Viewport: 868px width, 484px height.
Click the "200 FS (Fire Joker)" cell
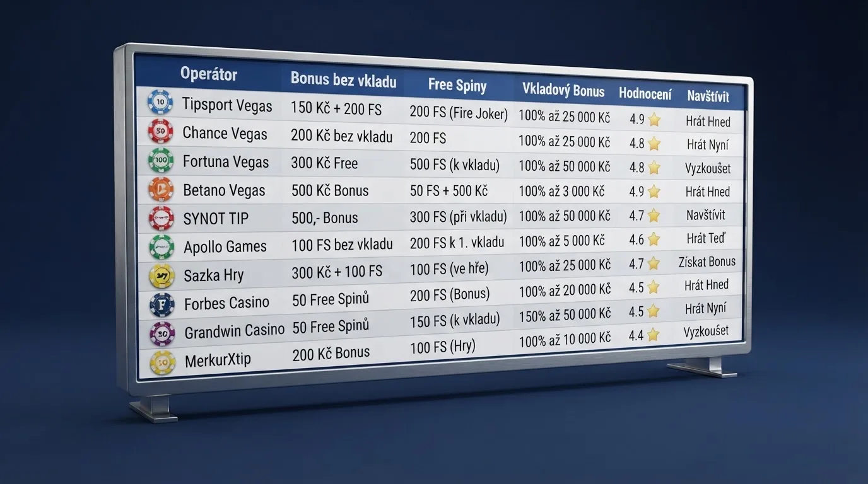(x=459, y=113)
